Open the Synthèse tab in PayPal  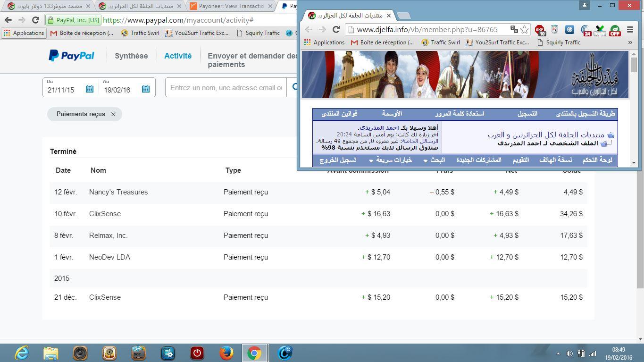pyautogui.click(x=131, y=56)
